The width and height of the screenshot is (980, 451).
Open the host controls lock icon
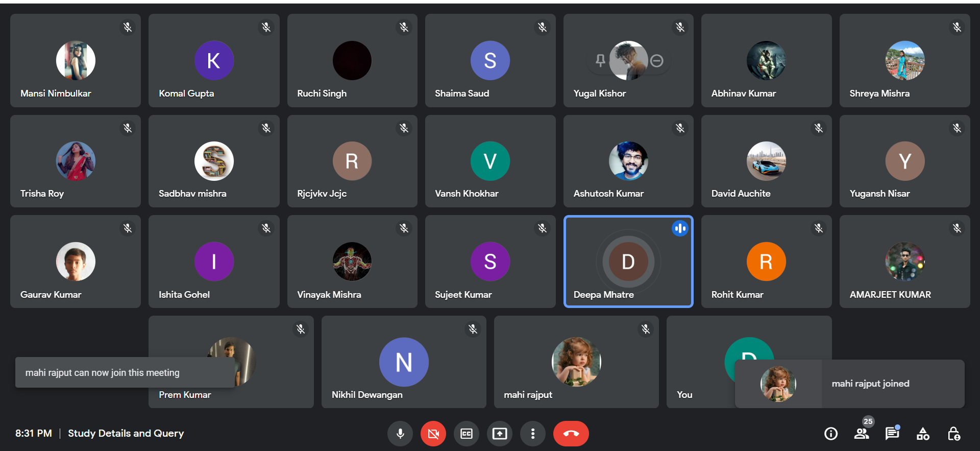[x=953, y=434]
